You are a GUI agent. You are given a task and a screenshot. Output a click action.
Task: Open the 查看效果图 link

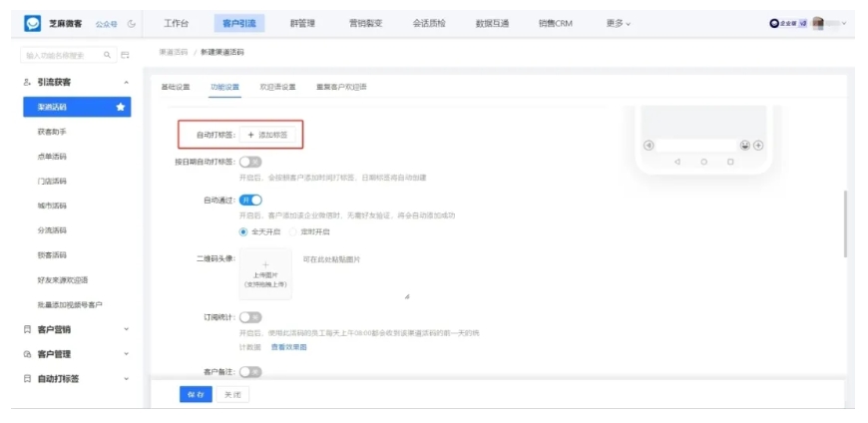[x=288, y=347]
